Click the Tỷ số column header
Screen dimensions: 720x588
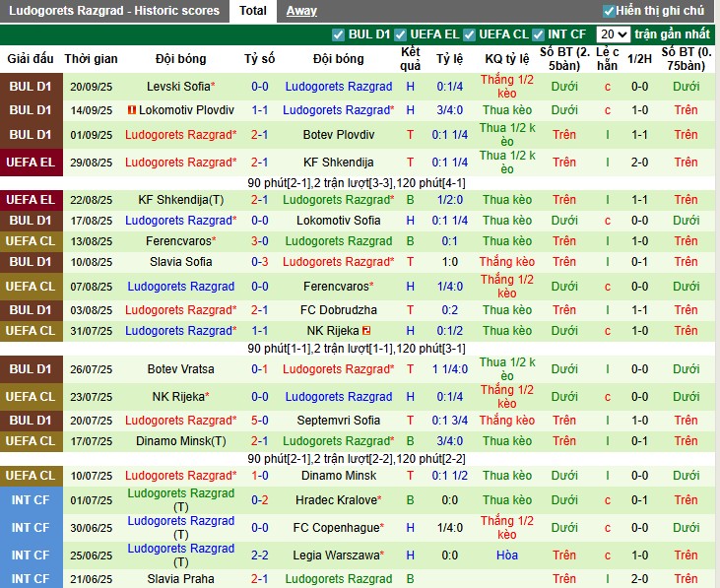pos(259,59)
